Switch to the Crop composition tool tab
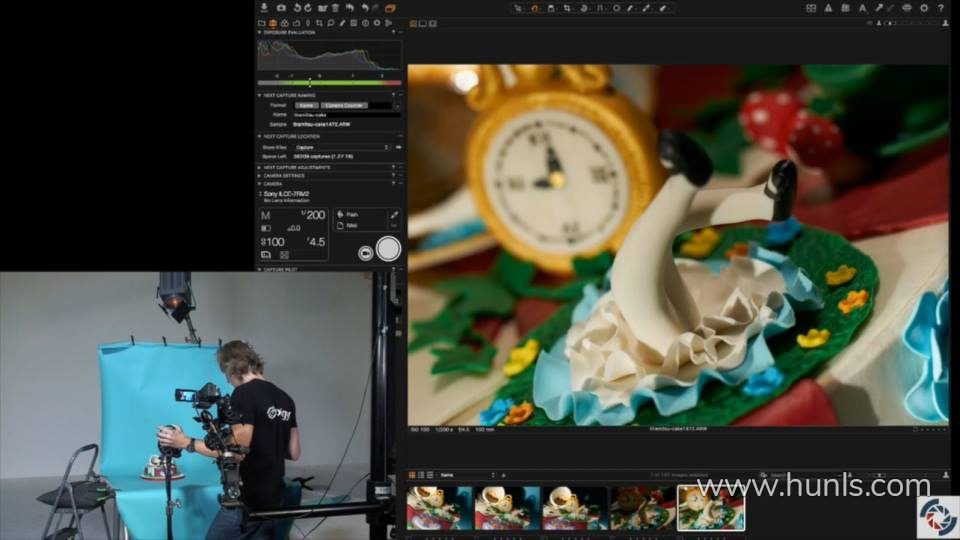 tap(319, 23)
